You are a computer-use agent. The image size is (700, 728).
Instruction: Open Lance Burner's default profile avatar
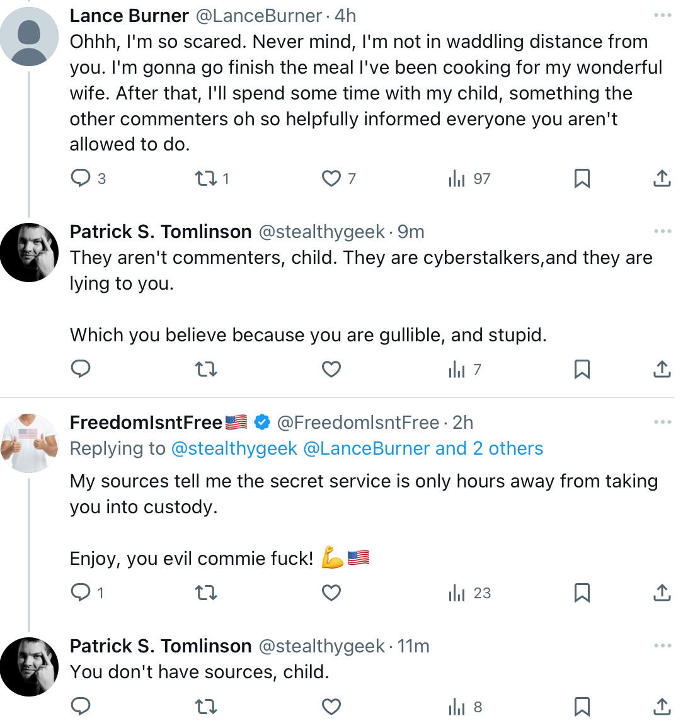pyautogui.click(x=29, y=37)
